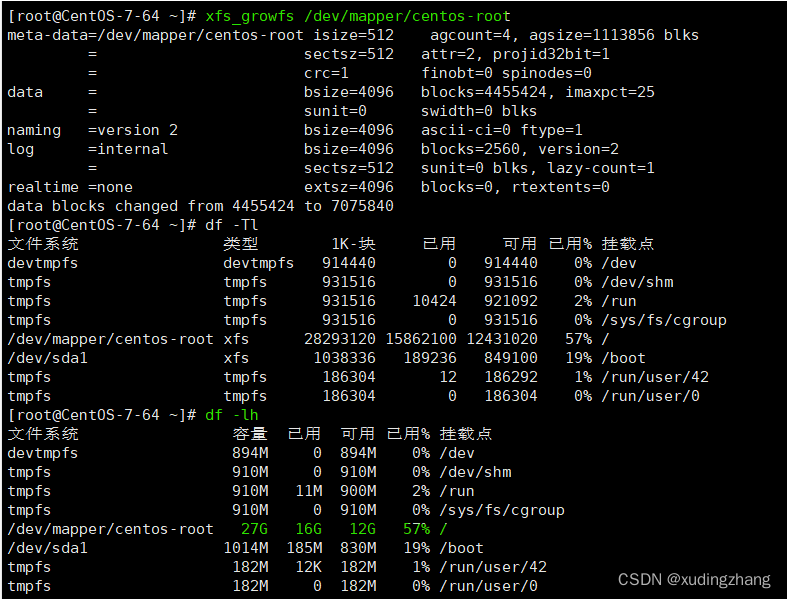Click blocks=4455424, value

(x=488, y=92)
